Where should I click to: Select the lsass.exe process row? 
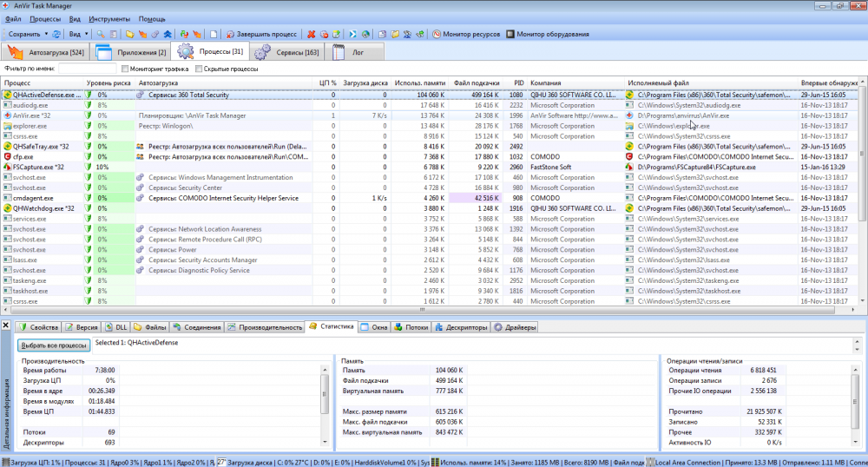point(430,260)
